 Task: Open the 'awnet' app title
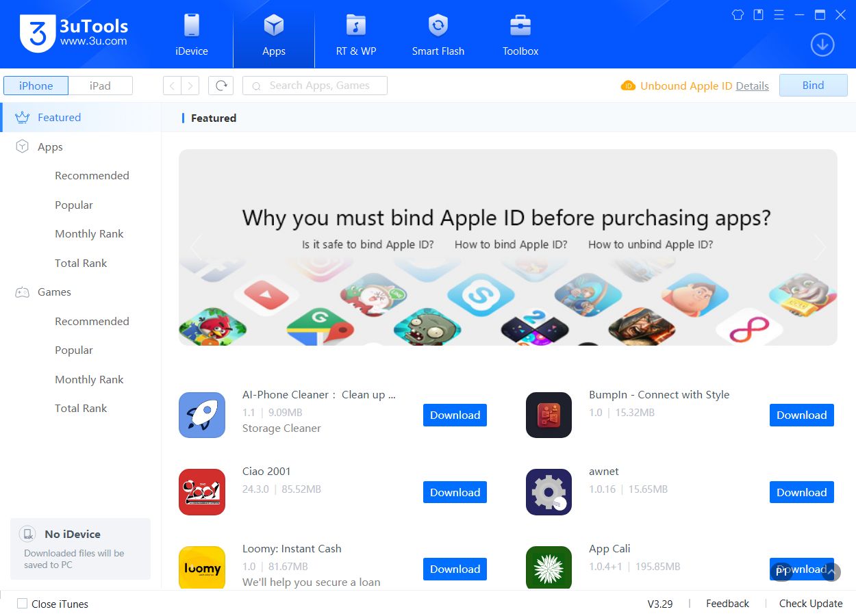(x=604, y=472)
